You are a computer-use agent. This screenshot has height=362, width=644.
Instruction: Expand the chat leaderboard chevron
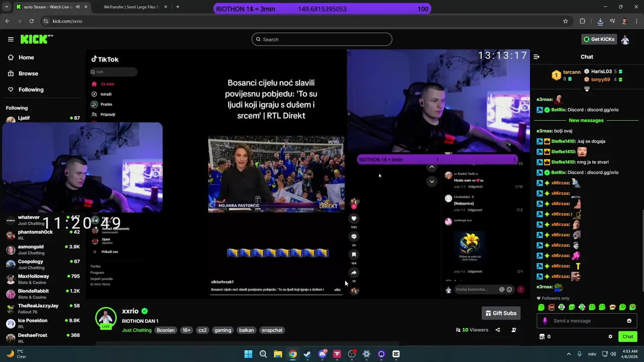click(x=587, y=89)
